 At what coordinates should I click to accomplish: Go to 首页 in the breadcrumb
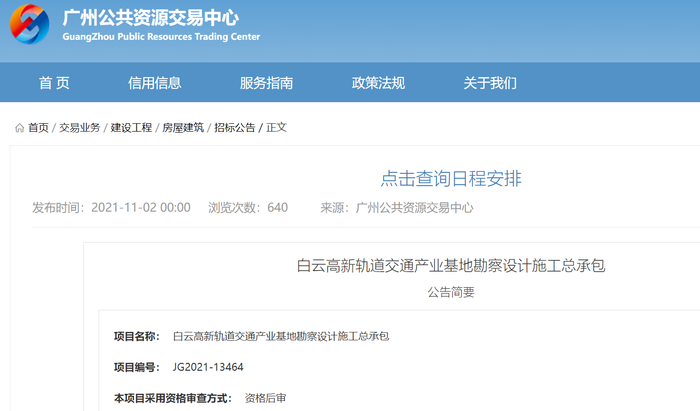click(x=38, y=128)
